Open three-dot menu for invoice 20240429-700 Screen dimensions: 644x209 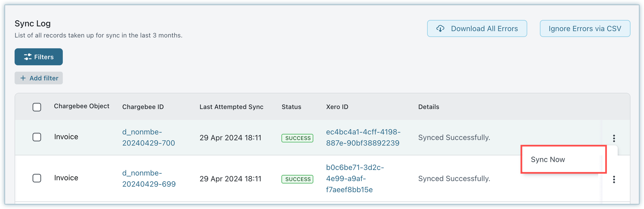(x=614, y=138)
